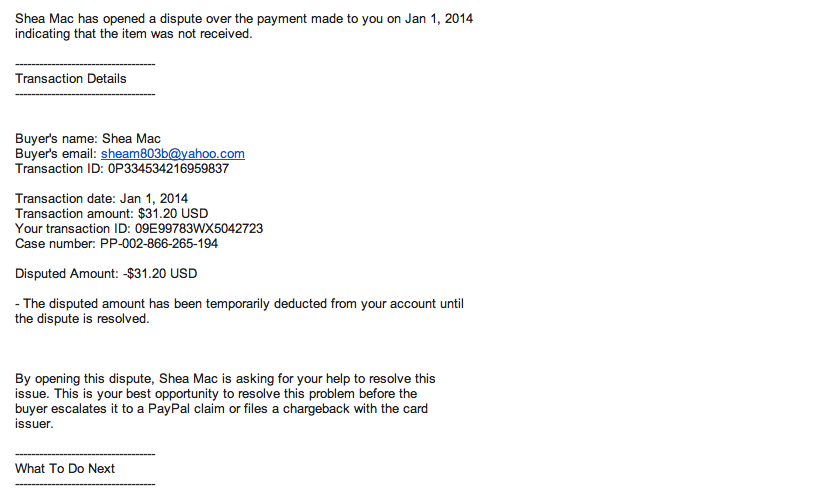Click Your transaction ID 09E99783WX5042723 text
839x500 pixels.
[x=139, y=229]
